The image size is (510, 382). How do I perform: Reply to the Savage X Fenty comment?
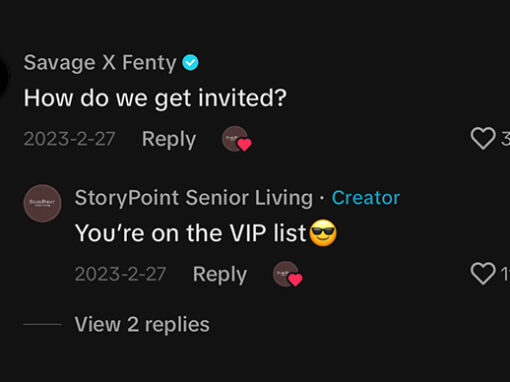169,139
